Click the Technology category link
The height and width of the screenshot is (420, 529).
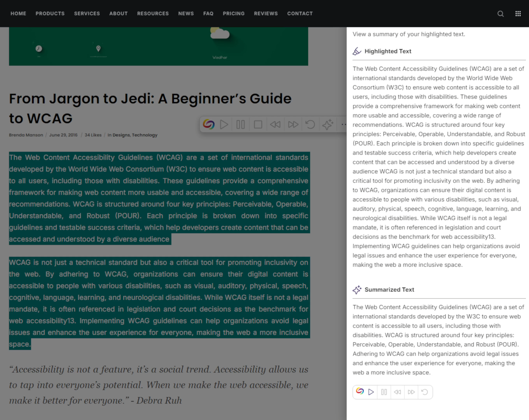145,135
